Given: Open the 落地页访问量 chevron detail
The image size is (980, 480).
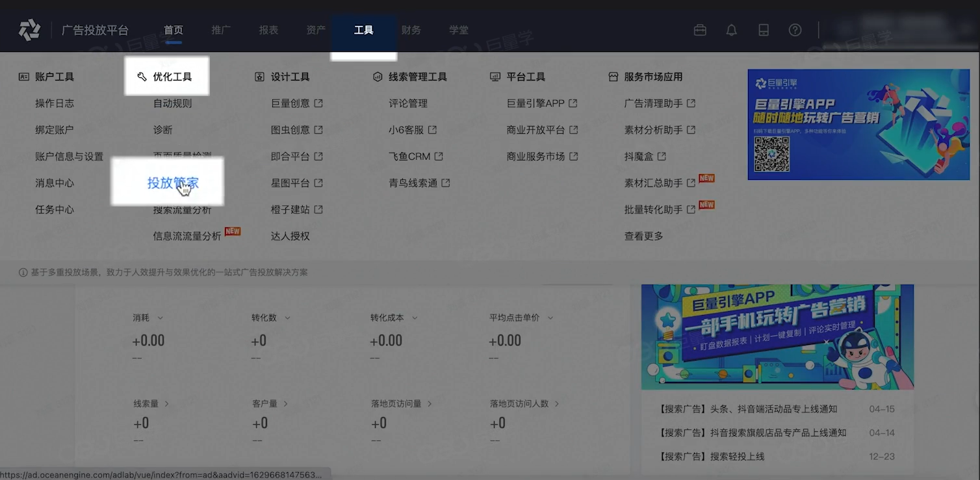Looking at the screenshot, I should 430,404.
